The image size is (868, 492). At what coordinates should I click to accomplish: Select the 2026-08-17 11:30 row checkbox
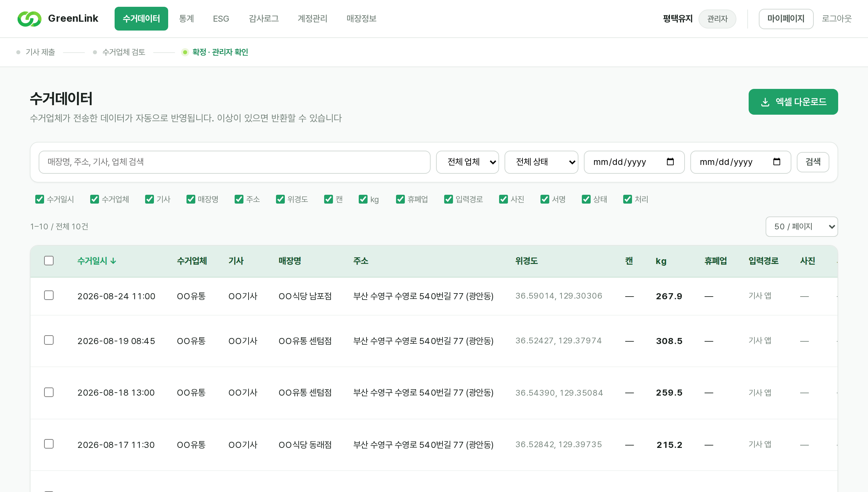(x=49, y=444)
